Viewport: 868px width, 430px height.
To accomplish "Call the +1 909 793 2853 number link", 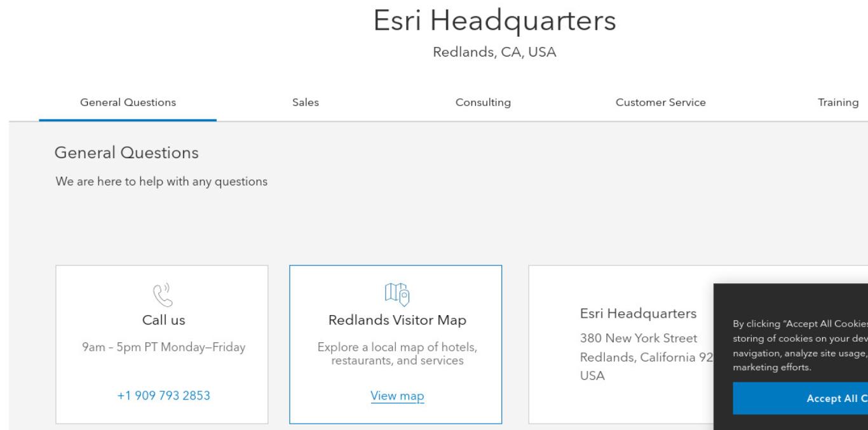I will (163, 396).
